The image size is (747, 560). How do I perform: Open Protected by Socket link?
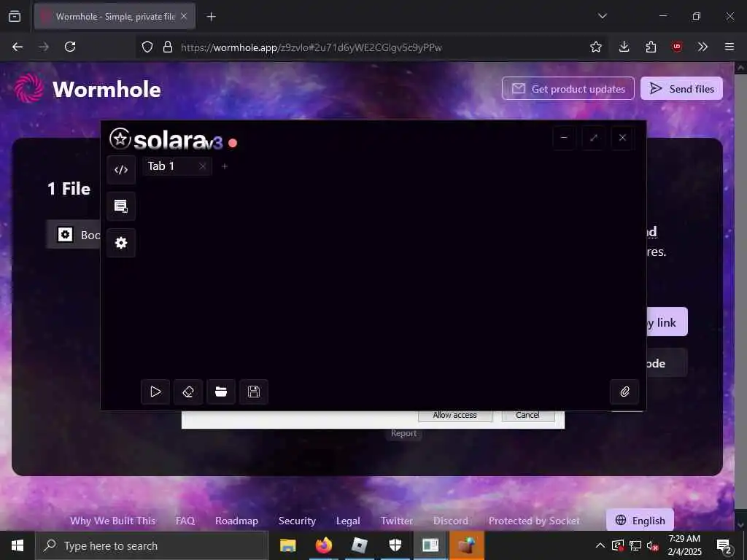pyautogui.click(x=534, y=521)
